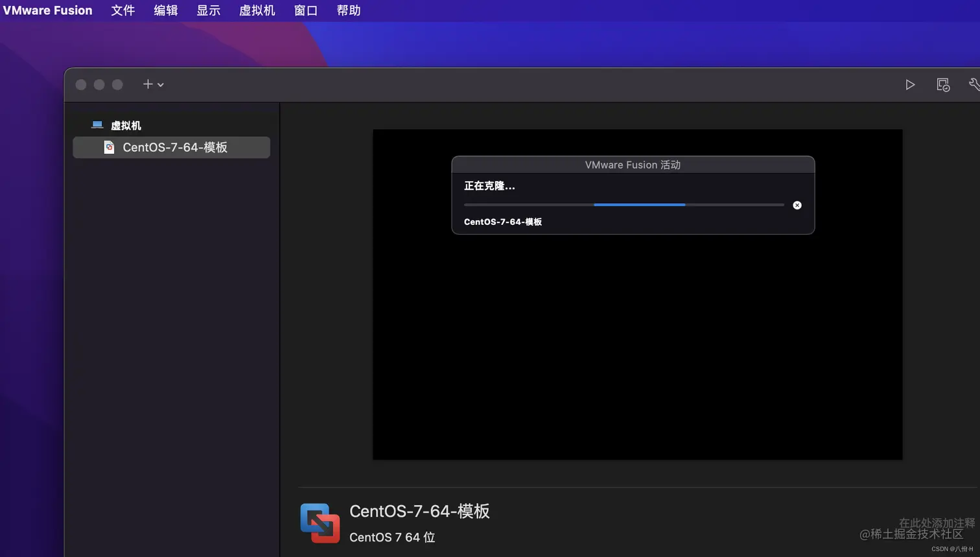Open the 虚拟机 menu in menu bar

[257, 10]
